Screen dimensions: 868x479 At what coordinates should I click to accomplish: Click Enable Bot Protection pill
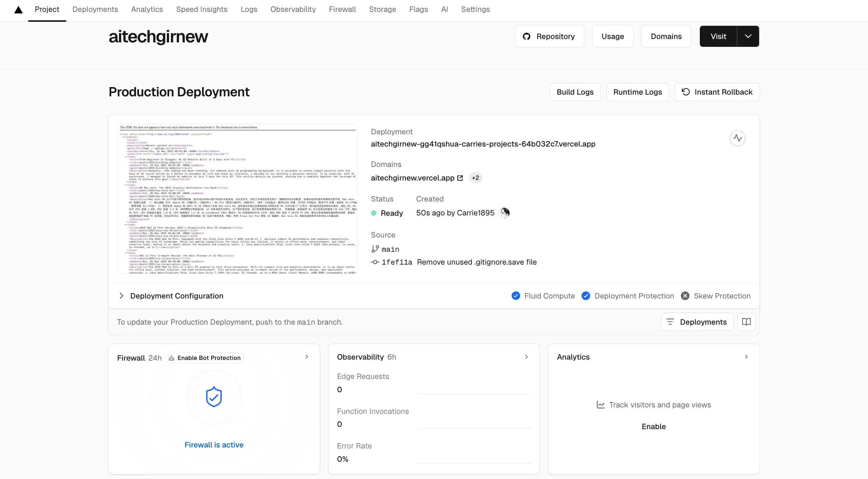(x=205, y=358)
